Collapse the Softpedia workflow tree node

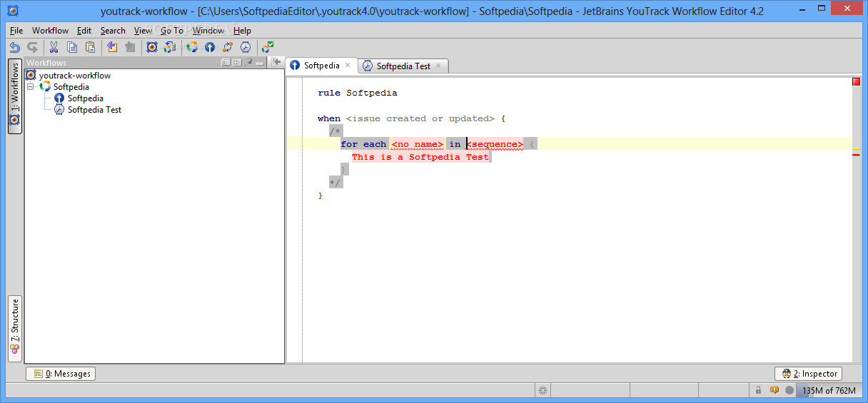31,87
